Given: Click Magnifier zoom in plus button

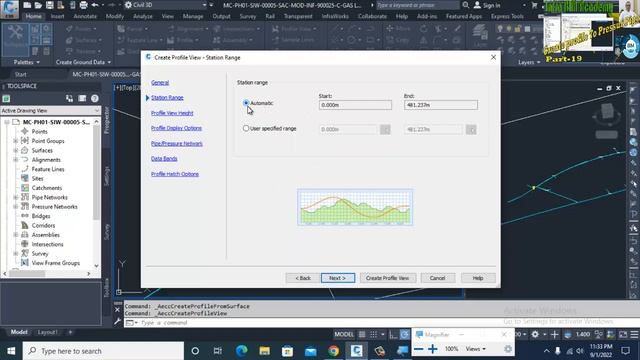Looking at the screenshot, I should coord(433,349).
